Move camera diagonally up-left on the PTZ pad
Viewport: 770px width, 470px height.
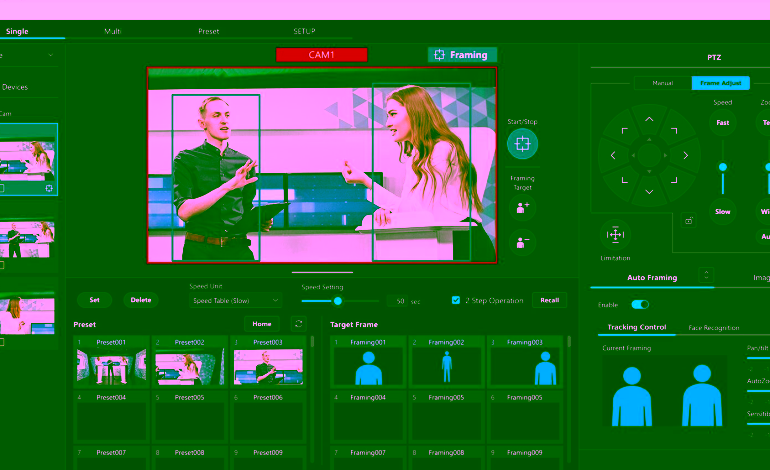(x=624, y=131)
